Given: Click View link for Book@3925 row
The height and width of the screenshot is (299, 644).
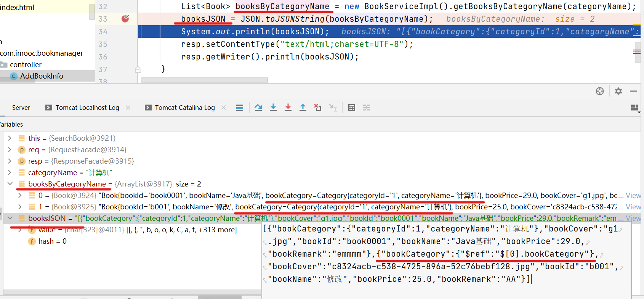Looking at the screenshot, I should click(633, 207).
